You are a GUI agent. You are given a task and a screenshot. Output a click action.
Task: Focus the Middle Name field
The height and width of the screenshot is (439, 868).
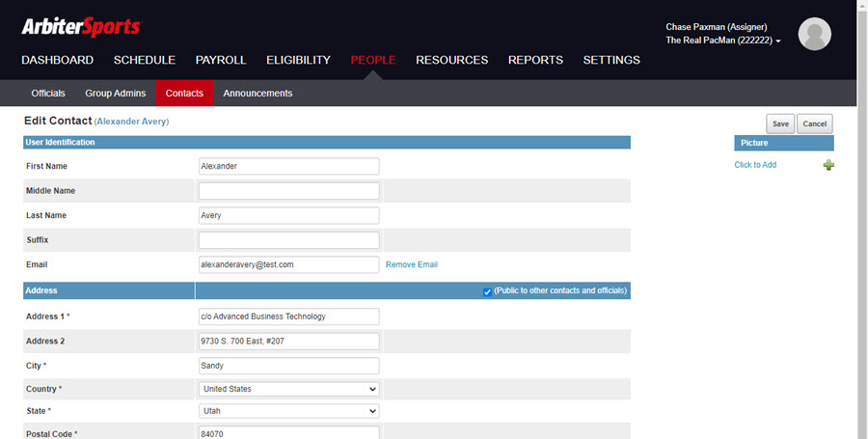[289, 191]
